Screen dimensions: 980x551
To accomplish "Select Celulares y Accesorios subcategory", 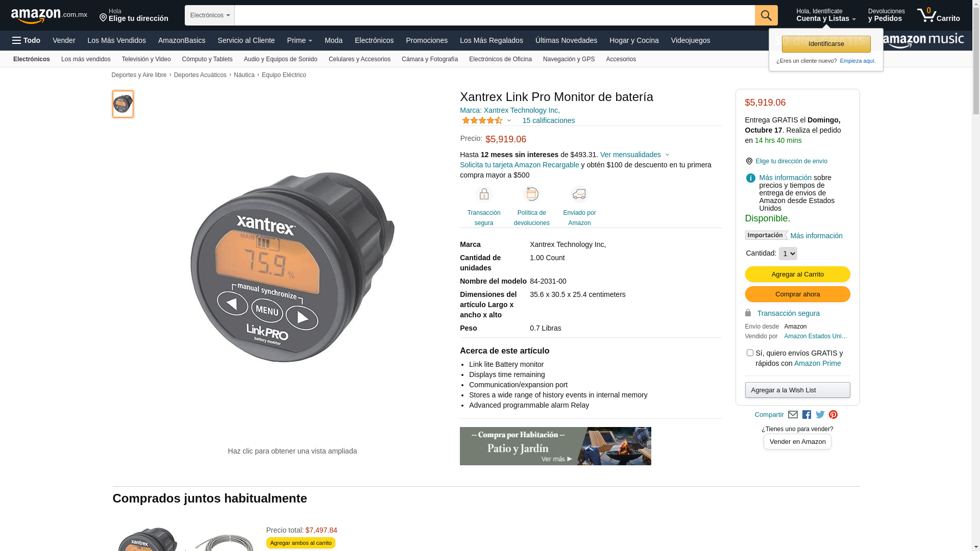I will (x=359, y=59).
